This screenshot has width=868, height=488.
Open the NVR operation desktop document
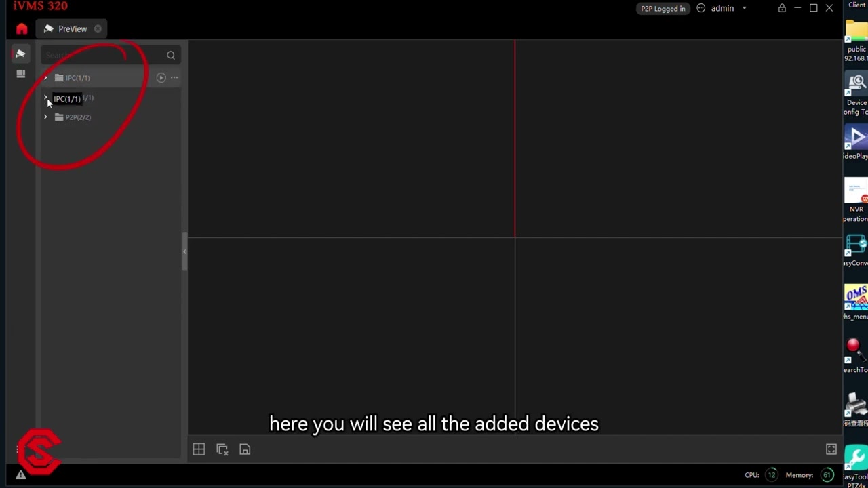tap(856, 200)
